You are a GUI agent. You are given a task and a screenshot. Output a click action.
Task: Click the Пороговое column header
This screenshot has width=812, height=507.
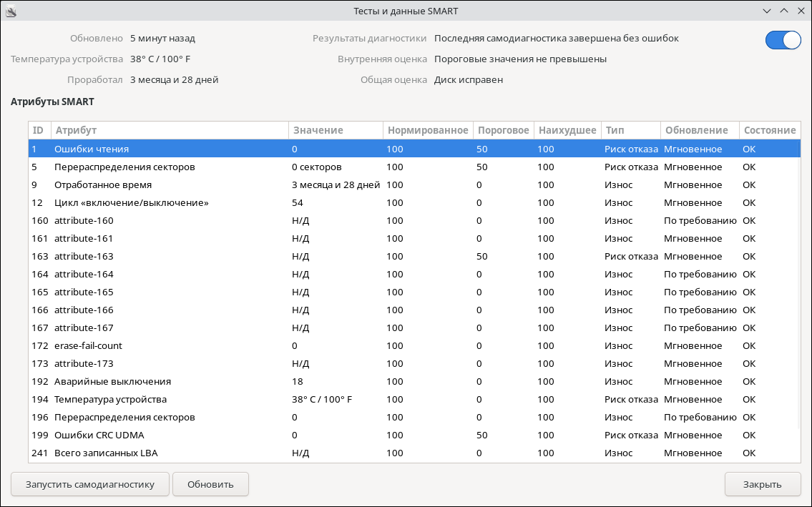[x=503, y=130]
